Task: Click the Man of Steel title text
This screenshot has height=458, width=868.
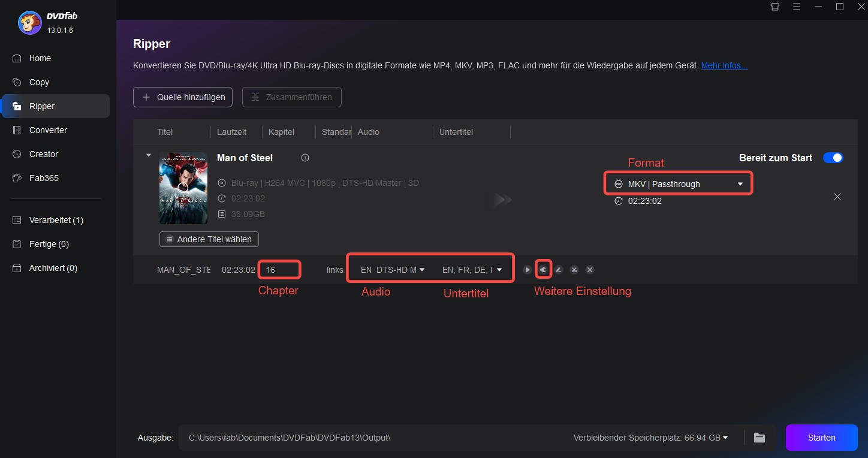Action: tap(245, 158)
